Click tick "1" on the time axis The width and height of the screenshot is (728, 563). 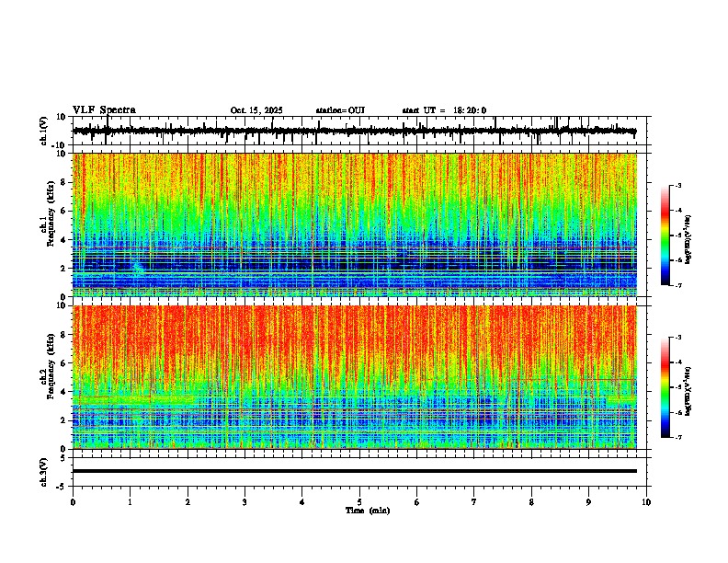pos(130,502)
